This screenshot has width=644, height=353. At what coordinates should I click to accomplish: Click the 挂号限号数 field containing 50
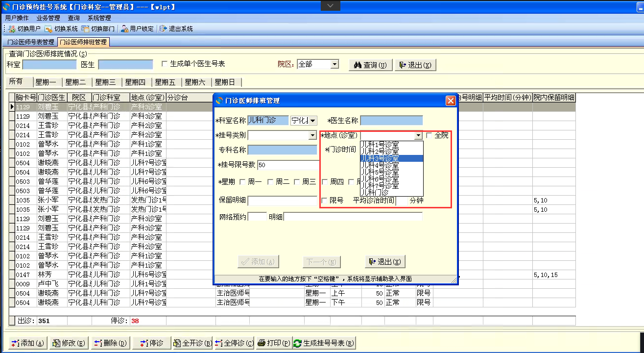[x=288, y=165]
